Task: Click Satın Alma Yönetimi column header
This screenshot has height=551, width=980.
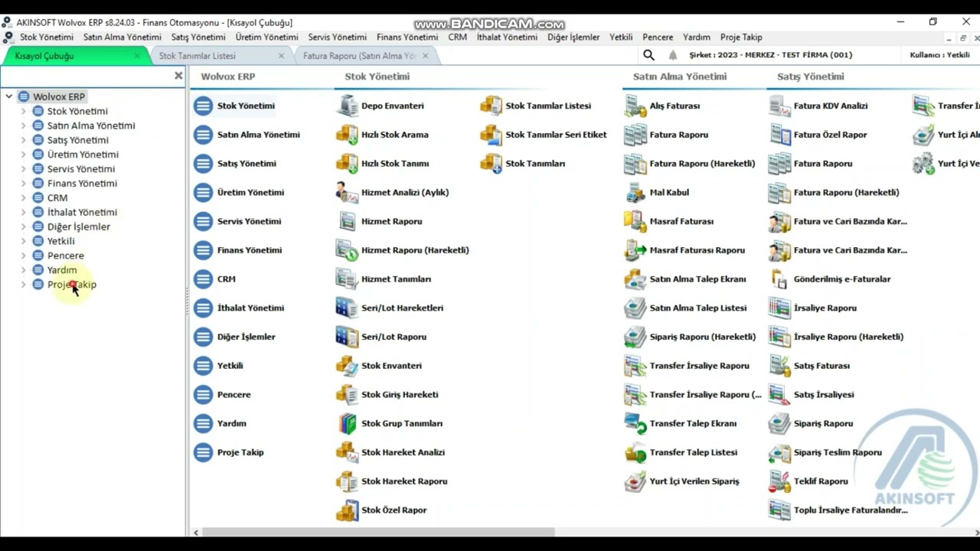Action: tap(680, 77)
